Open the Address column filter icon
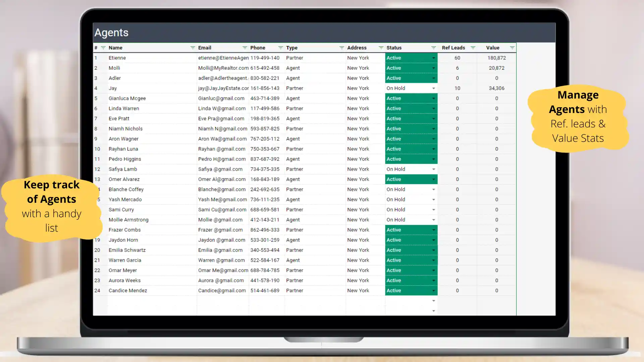Screen dimensions: 644x362 (x=381, y=48)
